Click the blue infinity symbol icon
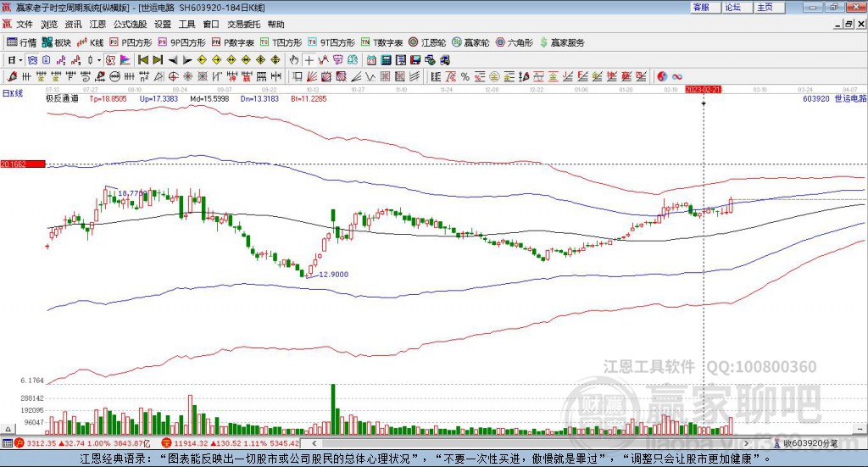Screen dimensions: 868x467 (x=676, y=76)
